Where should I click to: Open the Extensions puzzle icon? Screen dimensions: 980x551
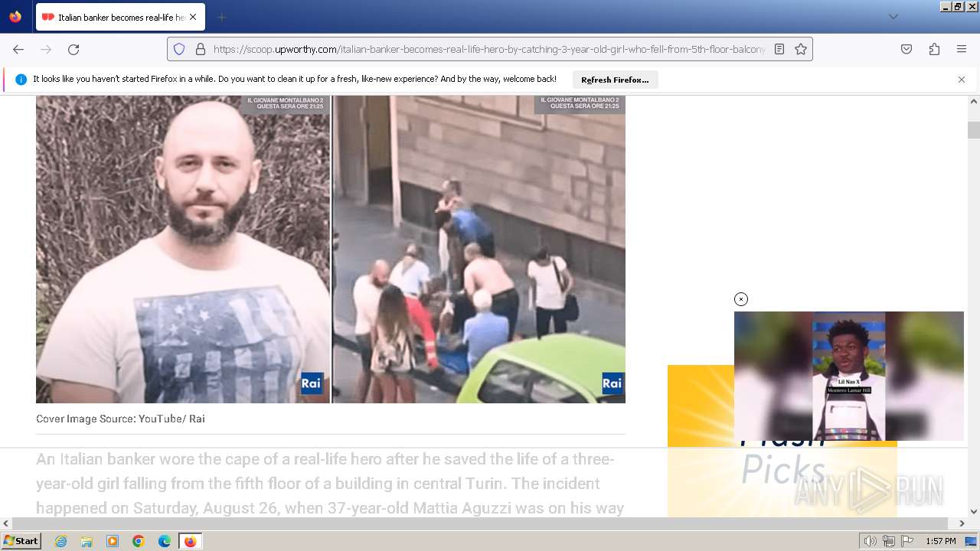[x=934, y=49]
